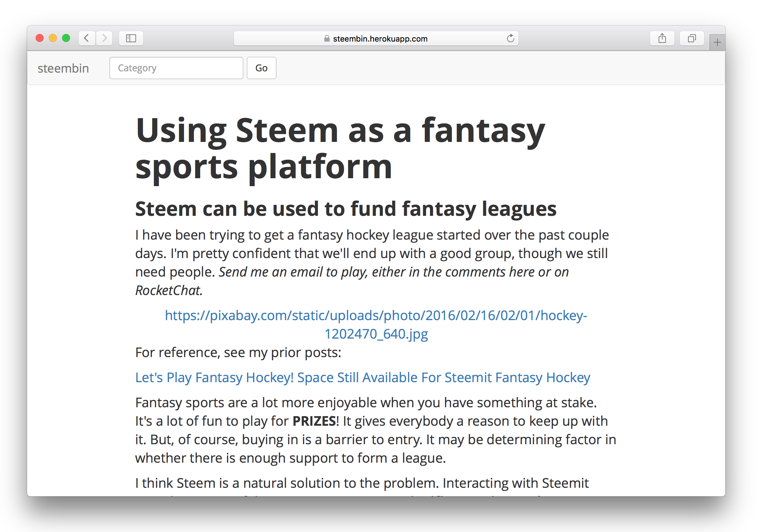
Task: Maximize window with green button
Action: [x=66, y=38]
